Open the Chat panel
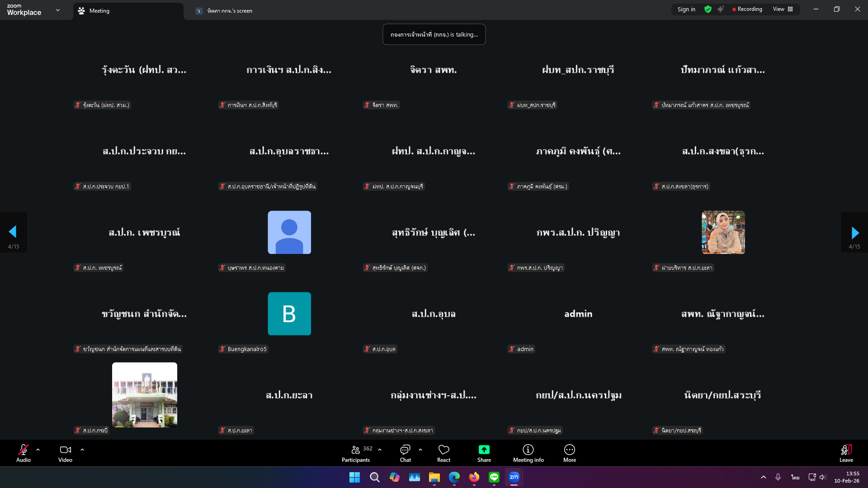This screenshot has height=488, width=868. (405, 450)
